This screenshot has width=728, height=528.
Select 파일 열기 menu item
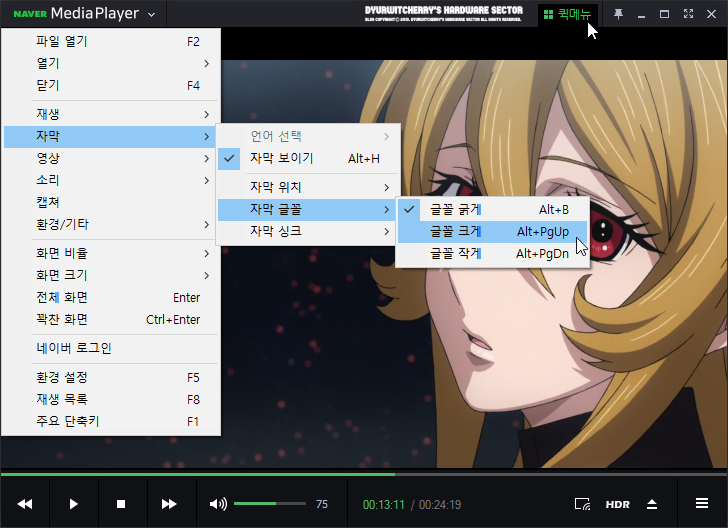tap(111, 41)
